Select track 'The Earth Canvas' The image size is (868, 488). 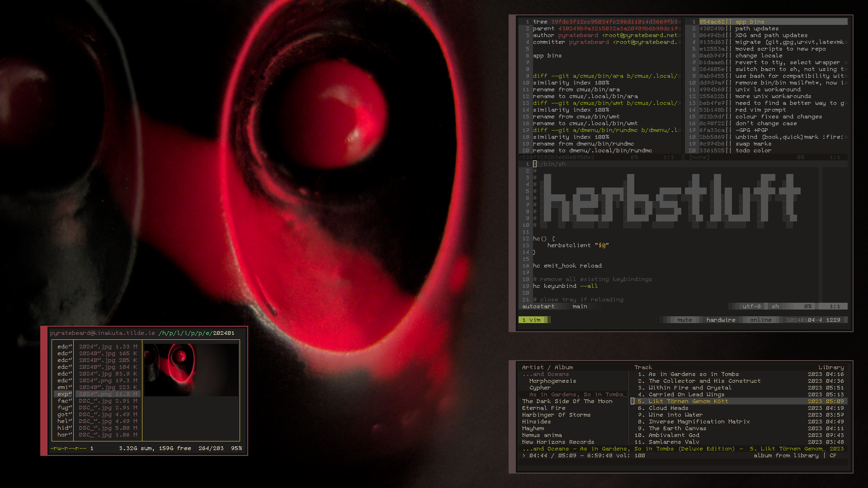pyautogui.click(x=739, y=428)
